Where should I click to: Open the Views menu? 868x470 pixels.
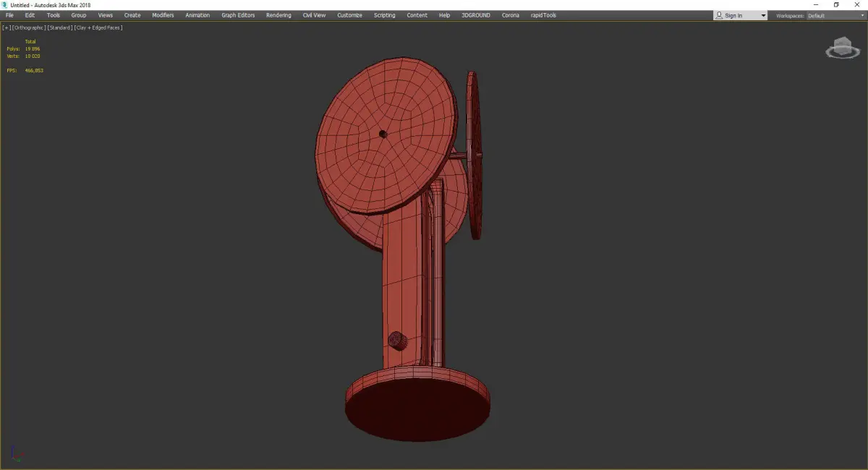(x=106, y=15)
